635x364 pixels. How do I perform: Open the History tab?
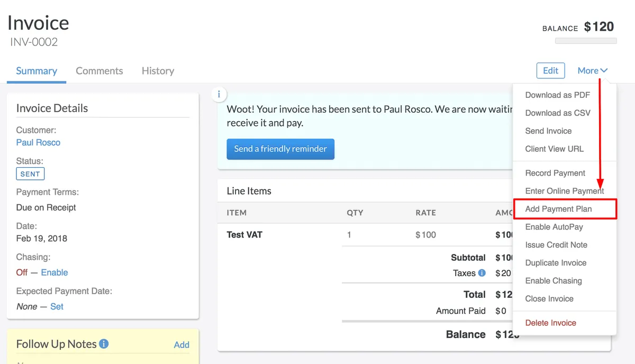[158, 71]
